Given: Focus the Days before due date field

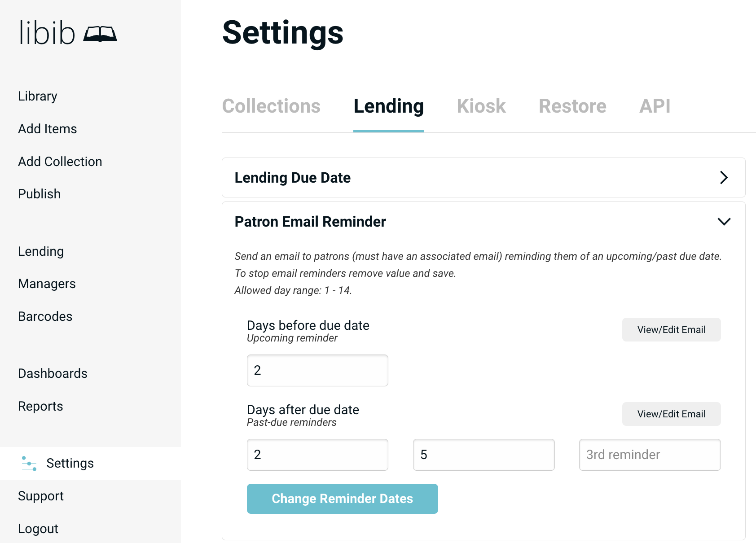Looking at the screenshot, I should (x=317, y=371).
